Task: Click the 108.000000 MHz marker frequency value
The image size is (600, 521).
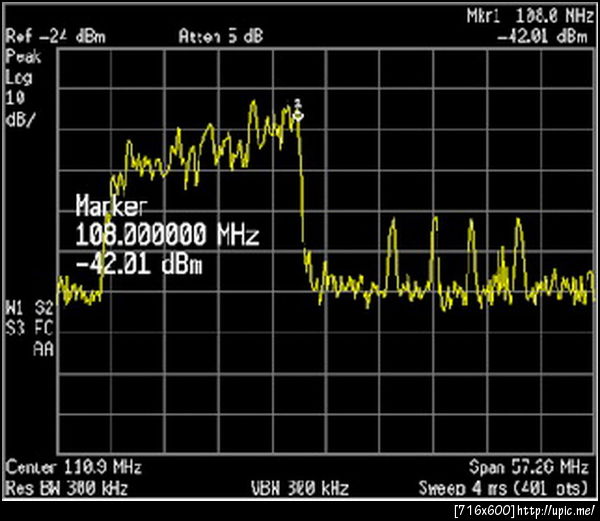Action: tap(167, 234)
